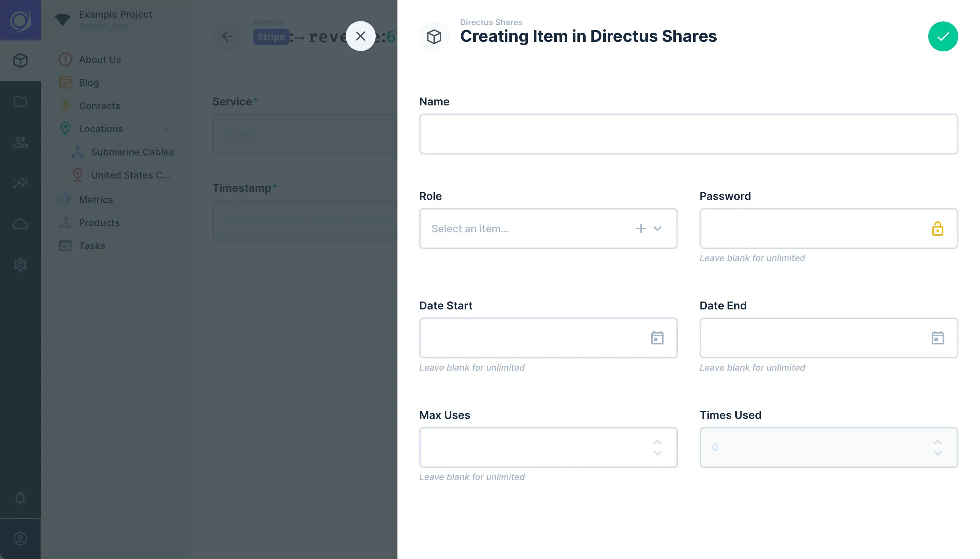980x559 pixels.
Task: Navigate to the Tasks collection
Action: pos(92,245)
